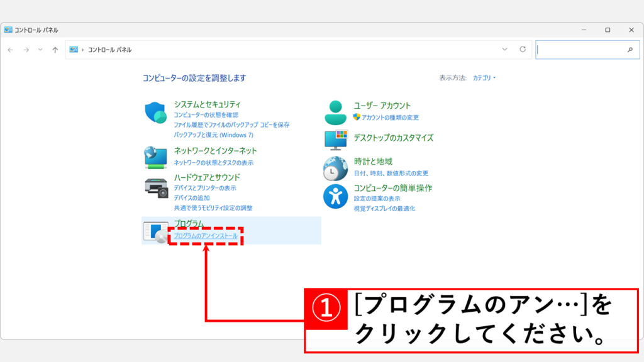644x362 pixels.
Task: Expand the カテゴリ view-by dropdown
Action: [484, 78]
